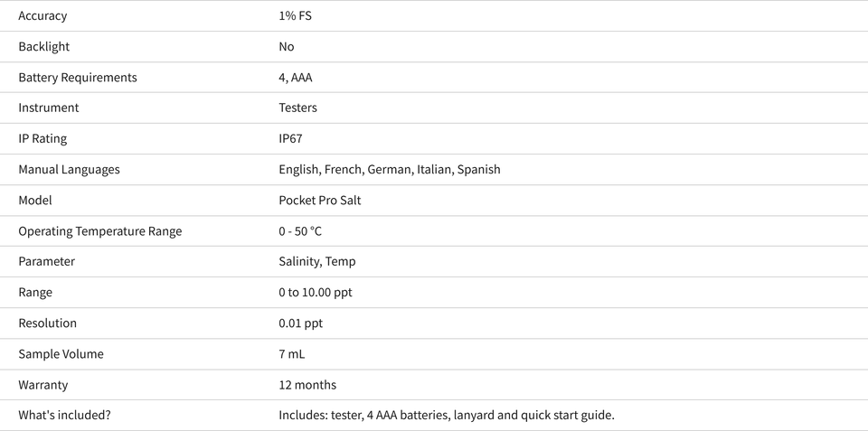Screen dimensions: 868x431
Task: Click the Backlight row label
Action: [44, 46]
